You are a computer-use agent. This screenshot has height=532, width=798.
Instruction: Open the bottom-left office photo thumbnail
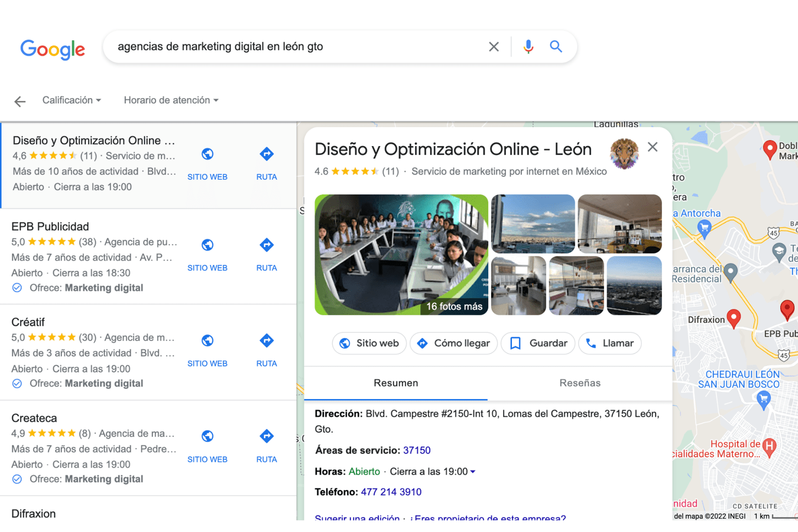pyautogui.click(x=518, y=286)
